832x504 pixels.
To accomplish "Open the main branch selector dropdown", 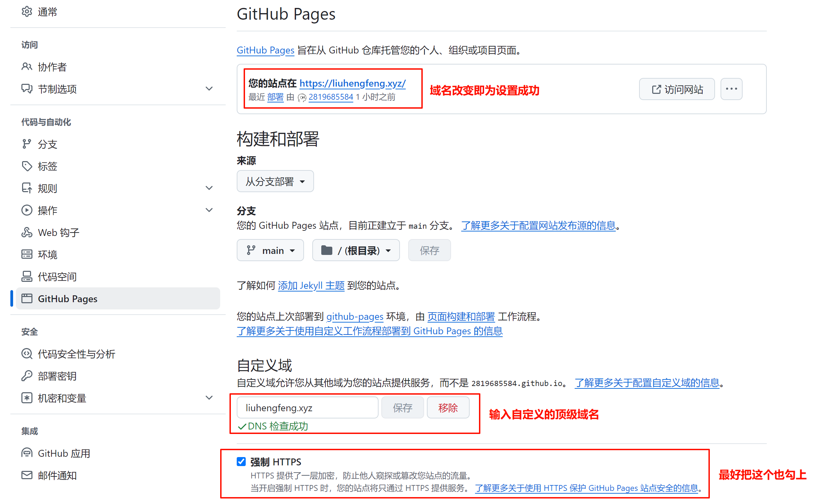I will pos(270,250).
